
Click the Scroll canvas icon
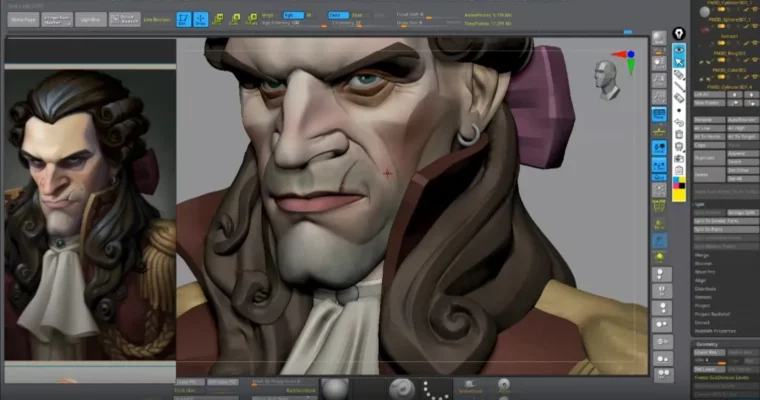659,63
